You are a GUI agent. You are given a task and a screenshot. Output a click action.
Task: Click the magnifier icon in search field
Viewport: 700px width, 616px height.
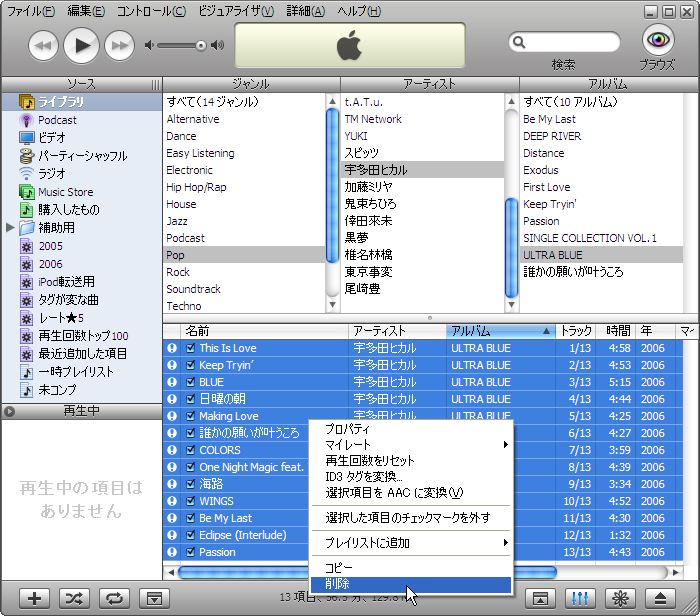(x=519, y=42)
